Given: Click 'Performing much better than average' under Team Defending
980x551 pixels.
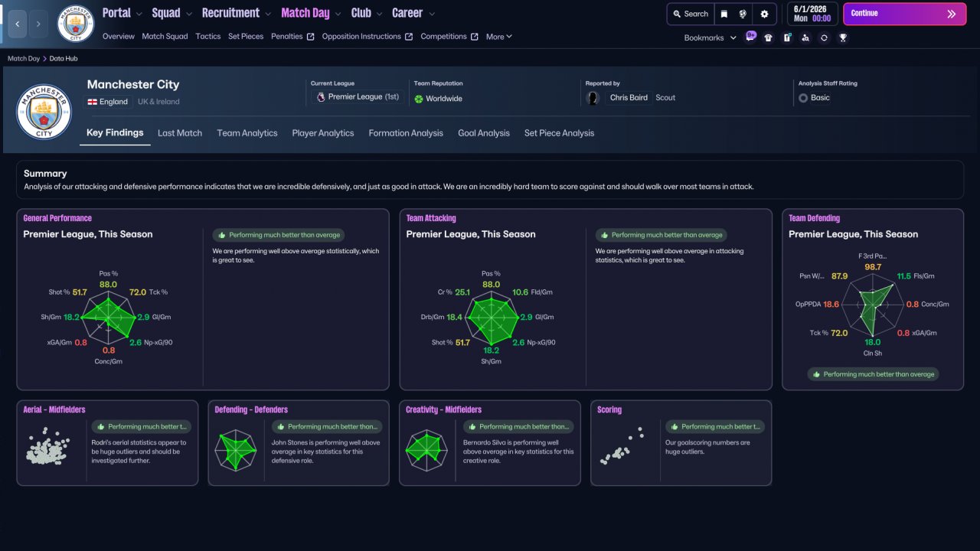Looking at the screenshot, I should tap(873, 374).
